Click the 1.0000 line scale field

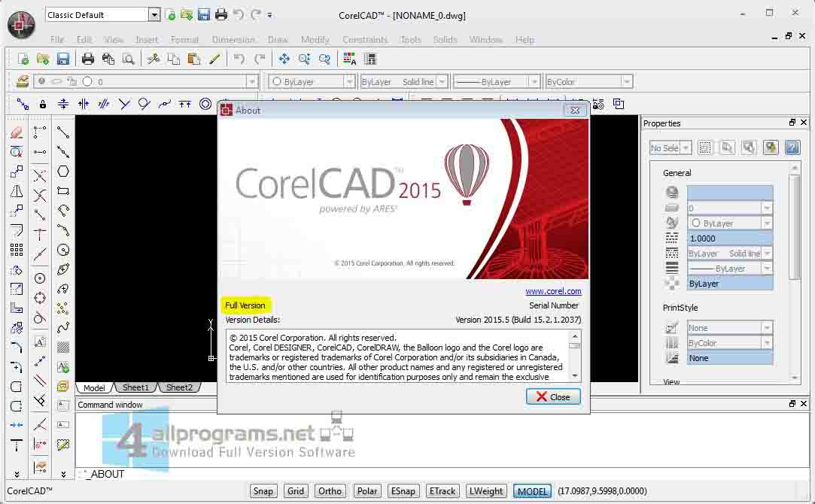(730, 238)
